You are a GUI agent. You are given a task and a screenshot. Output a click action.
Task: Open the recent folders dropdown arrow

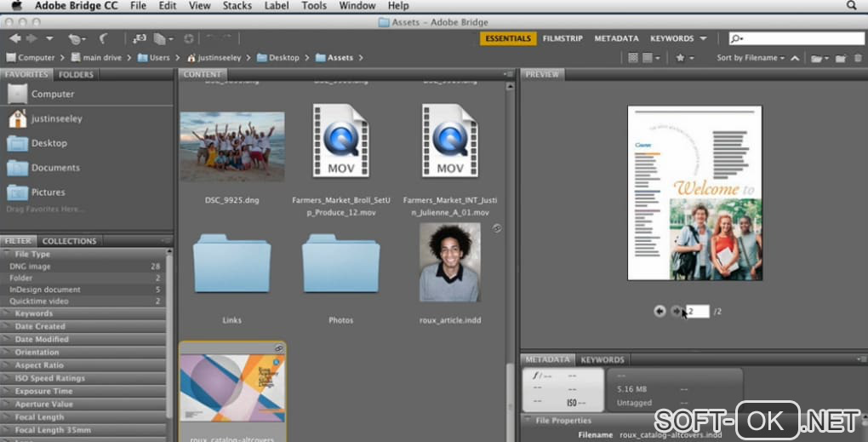[49, 38]
